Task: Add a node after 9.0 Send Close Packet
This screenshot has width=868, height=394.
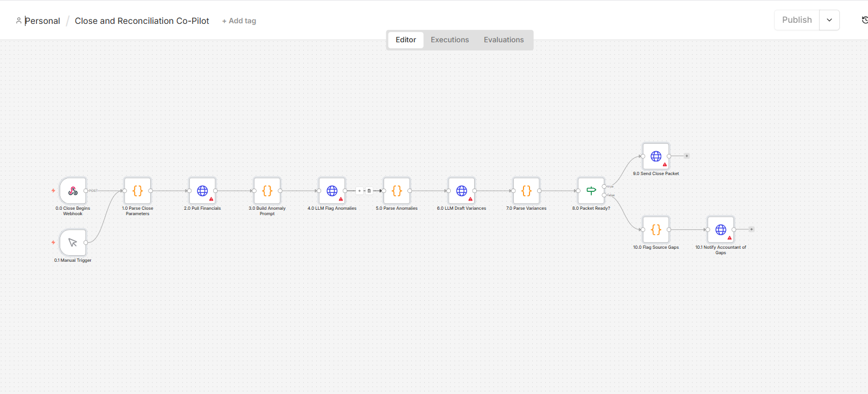Action: (687, 156)
